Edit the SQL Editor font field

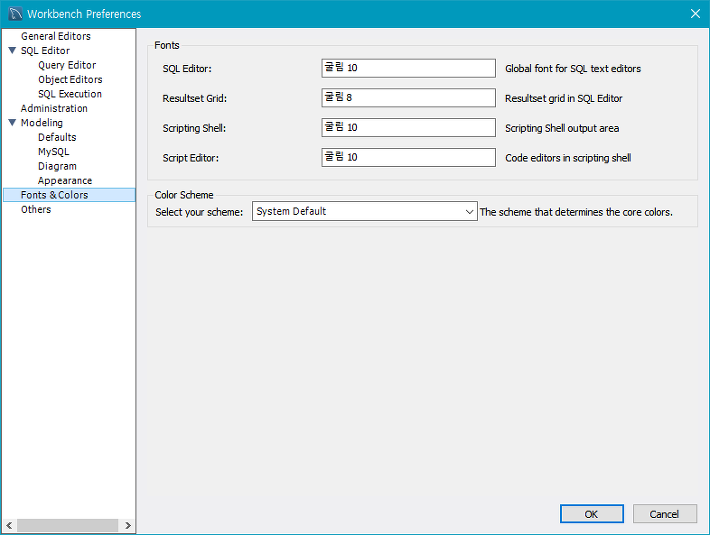[408, 68]
